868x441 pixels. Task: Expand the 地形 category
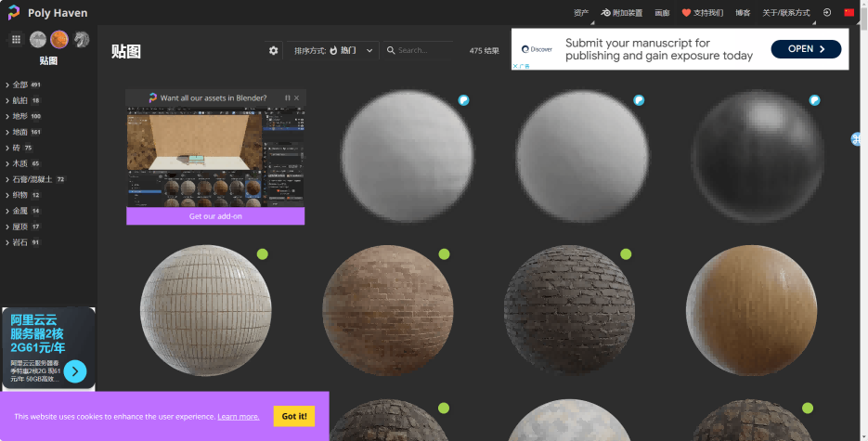point(20,116)
